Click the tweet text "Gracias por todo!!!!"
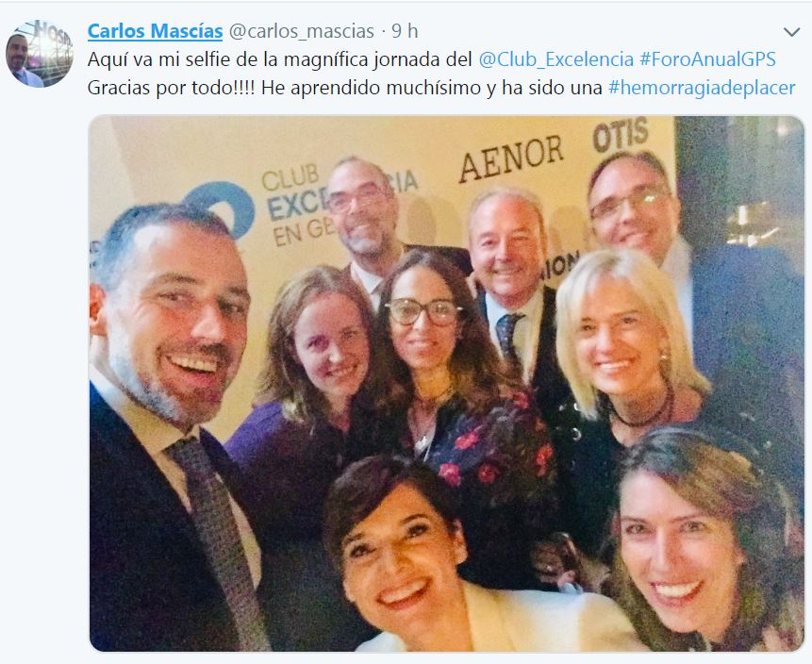Screen dimensions: 812x664 click(x=171, y=88)
